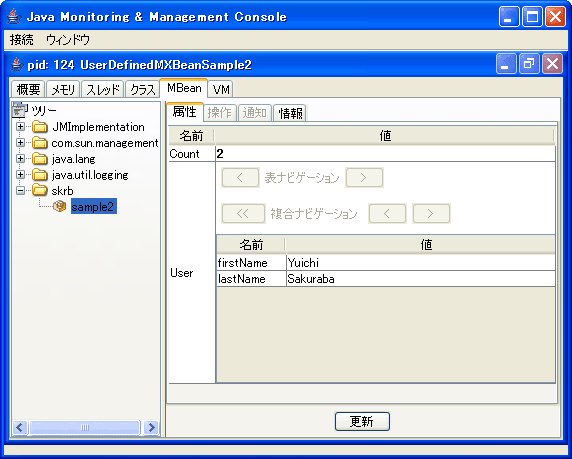The width and height of the screenshot is (572, 459).
Task: Click the outer 値 column header
Action: pos(385,136)
